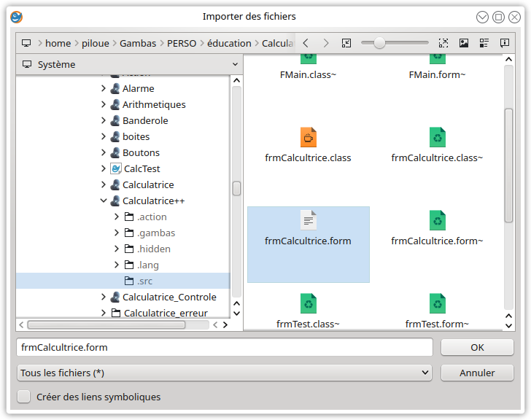
Task: Open the Tous les fichiers filter dropdown
Action: (225, 373)
